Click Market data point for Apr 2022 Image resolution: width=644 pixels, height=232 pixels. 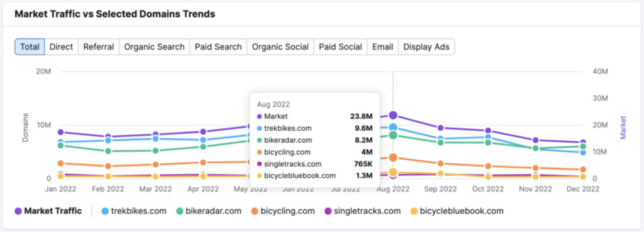pyautogui.click(x=203, y=132)
